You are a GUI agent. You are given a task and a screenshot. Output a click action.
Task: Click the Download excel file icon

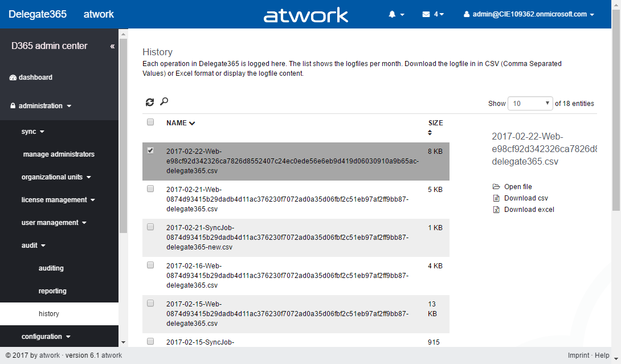click(496, 210)
